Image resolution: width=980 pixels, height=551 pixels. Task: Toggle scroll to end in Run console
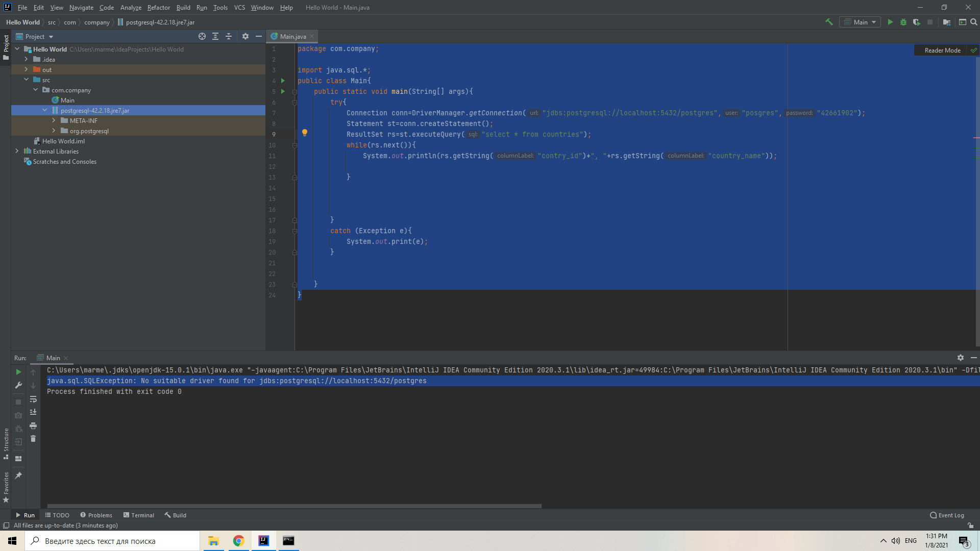pyautogui.click(x=33, y=412)
